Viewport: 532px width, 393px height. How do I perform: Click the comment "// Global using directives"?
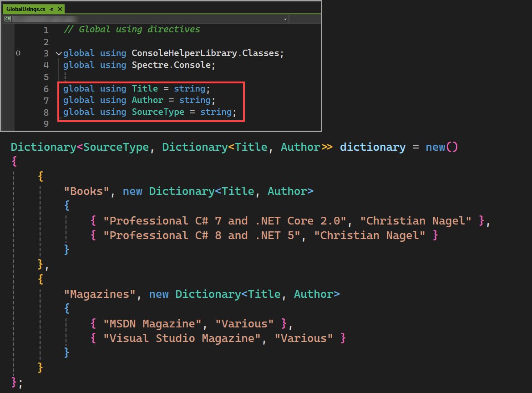click(x=132, y=30)
